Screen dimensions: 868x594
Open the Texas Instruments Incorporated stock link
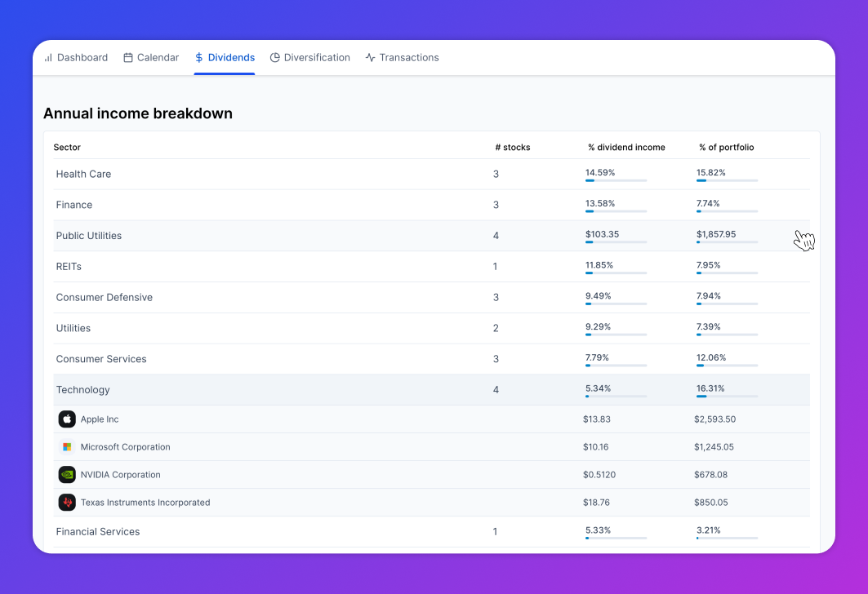pyautogui.click(x=145, y=502)
